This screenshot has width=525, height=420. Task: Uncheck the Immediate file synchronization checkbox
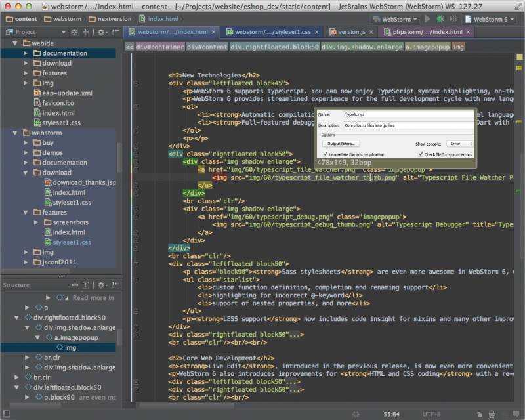(x=325, y=153)
